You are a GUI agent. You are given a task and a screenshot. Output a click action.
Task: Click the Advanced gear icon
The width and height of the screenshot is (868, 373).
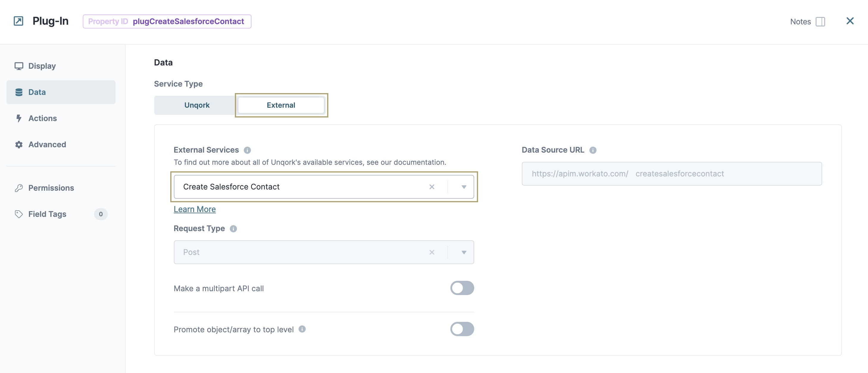click(19, 145)
